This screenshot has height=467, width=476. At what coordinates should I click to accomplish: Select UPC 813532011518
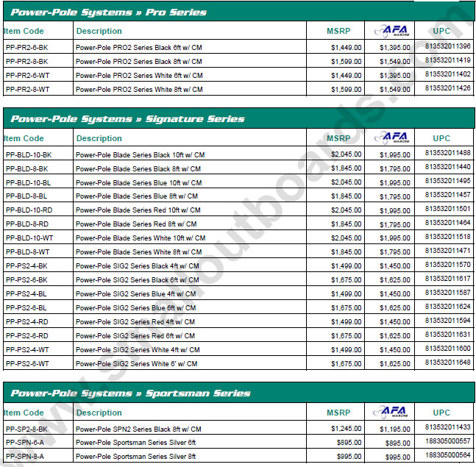pos(448,237)
